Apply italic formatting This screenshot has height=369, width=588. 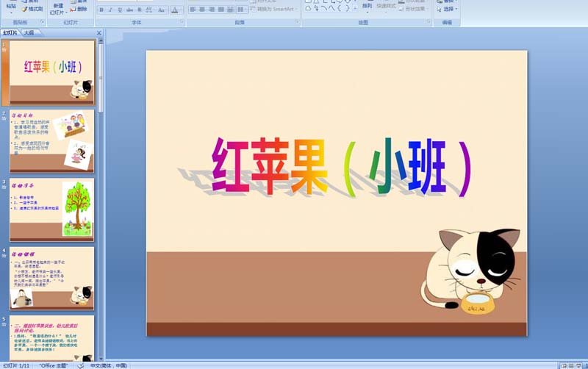111,10
